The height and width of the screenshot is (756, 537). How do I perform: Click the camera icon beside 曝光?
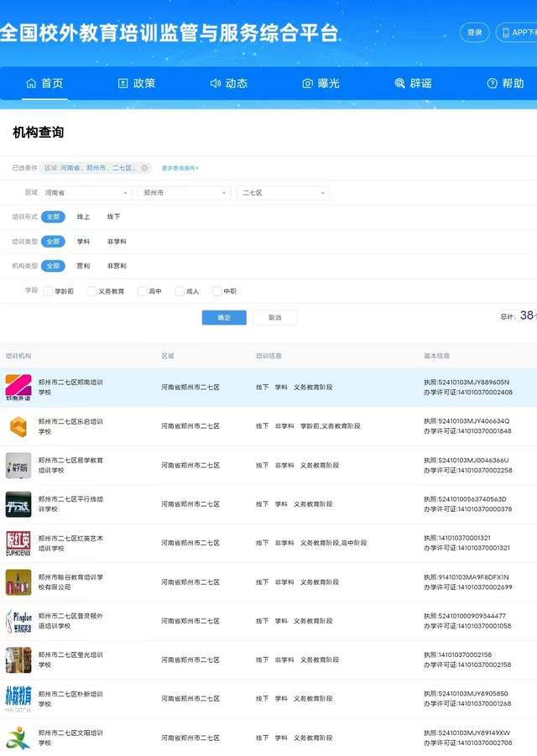tap(308, 83)
